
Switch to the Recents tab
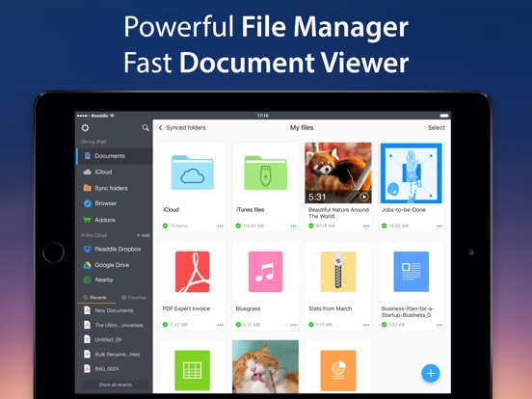click(94, 298)
